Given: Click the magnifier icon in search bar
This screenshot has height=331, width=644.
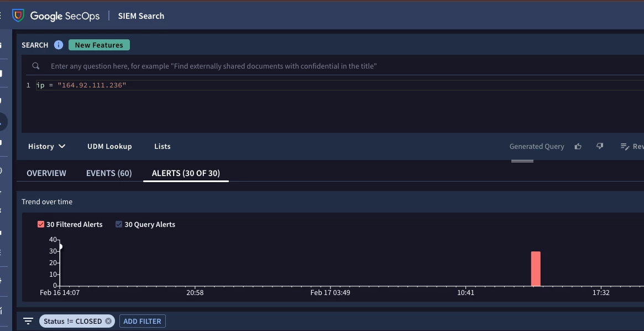Looking at the screenshot, I should tap(36, 66).
